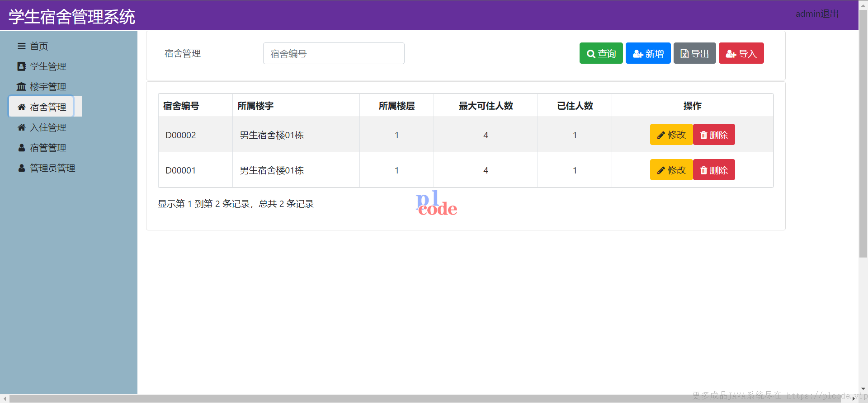Click the 所属楼宇 column header
This screenshot has height=403, width=868.
coord(296,106)
